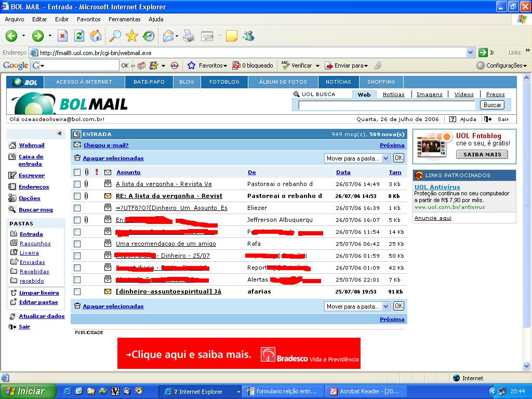Viewport: 532px width, 399px height.
Task: Switch to the NOTÍCIAS navigation tab
Action: pyautogui.click(x=338, y=82)
